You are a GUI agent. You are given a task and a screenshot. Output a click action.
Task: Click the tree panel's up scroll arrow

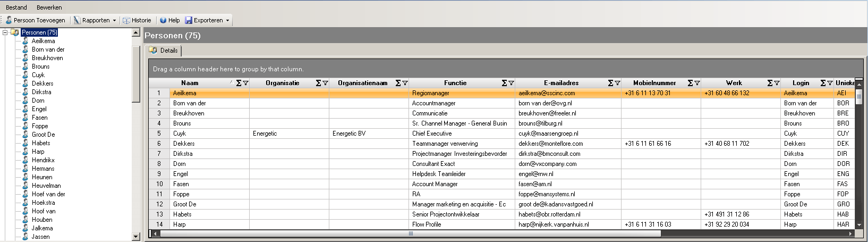[x=136, y=32]
